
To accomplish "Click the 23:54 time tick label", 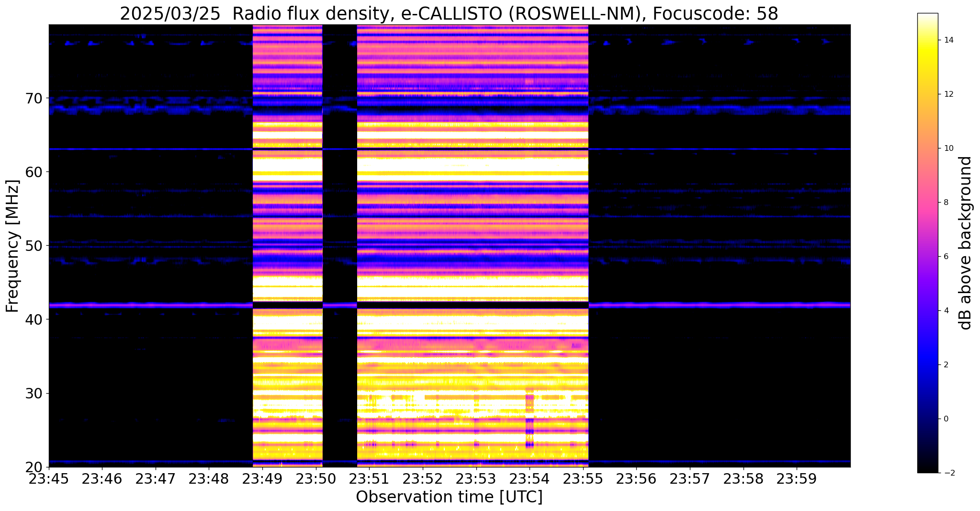I will tap(529, 478).
